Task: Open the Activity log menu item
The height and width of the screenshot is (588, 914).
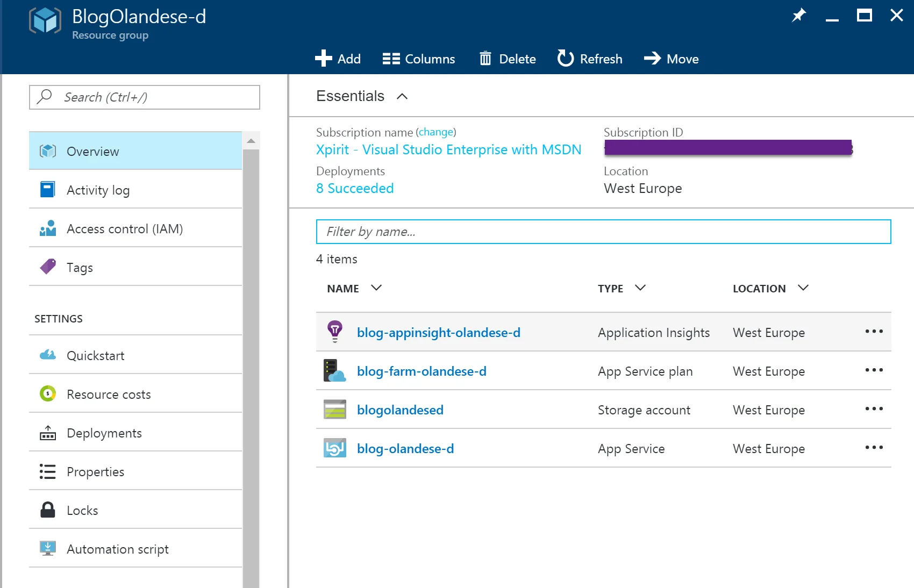Action: point(135,190)
